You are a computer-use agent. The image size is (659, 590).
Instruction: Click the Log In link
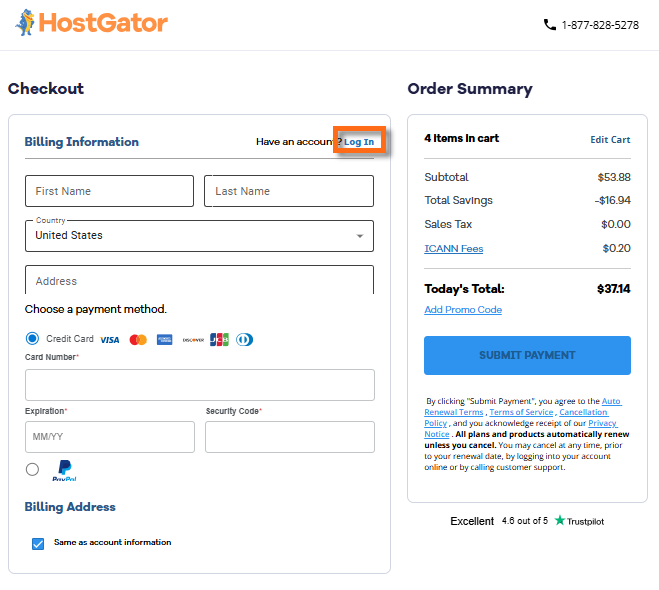tap(359, 142)
